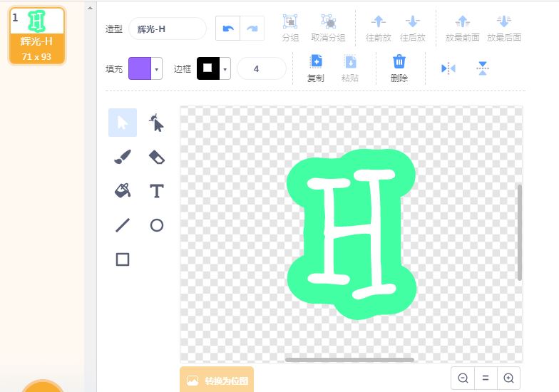Viewport: 559px width, 392px height.
Task: Select the 辉光-H costume thumbnail
Action: pyautogui.click(x=37, y=36)
